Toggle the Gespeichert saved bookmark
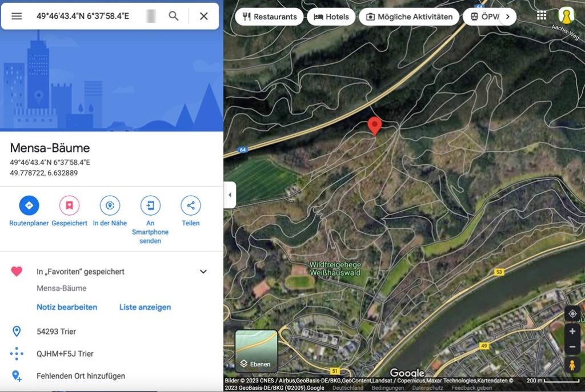 point(69,205)
